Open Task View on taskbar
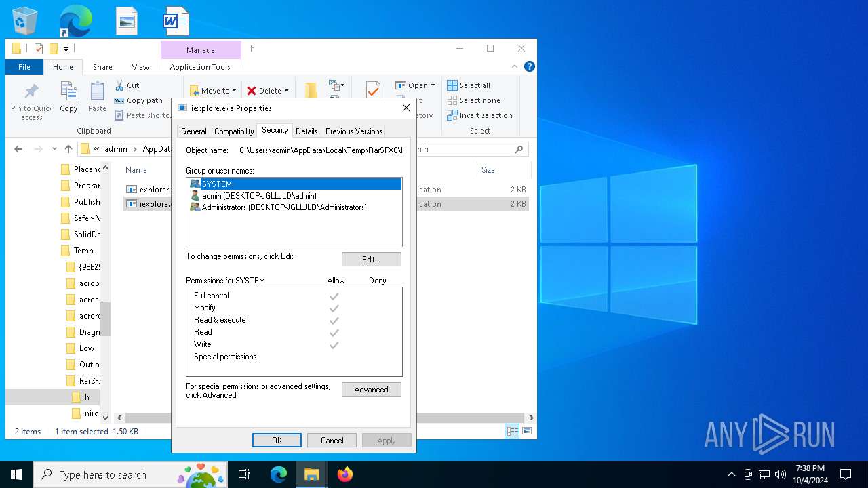Screen dimensions: 868x488 (x=244, y=474)
